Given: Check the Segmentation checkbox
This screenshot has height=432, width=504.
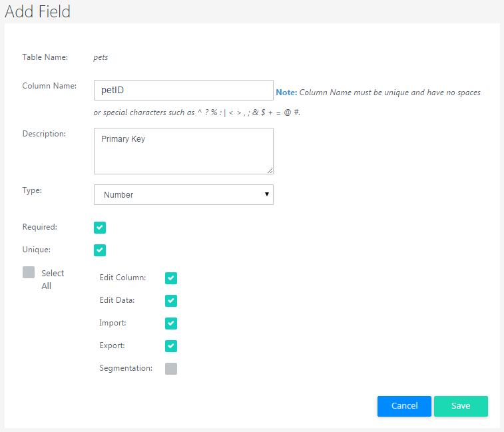Looking at the screenshot, I should coord(171,369).
